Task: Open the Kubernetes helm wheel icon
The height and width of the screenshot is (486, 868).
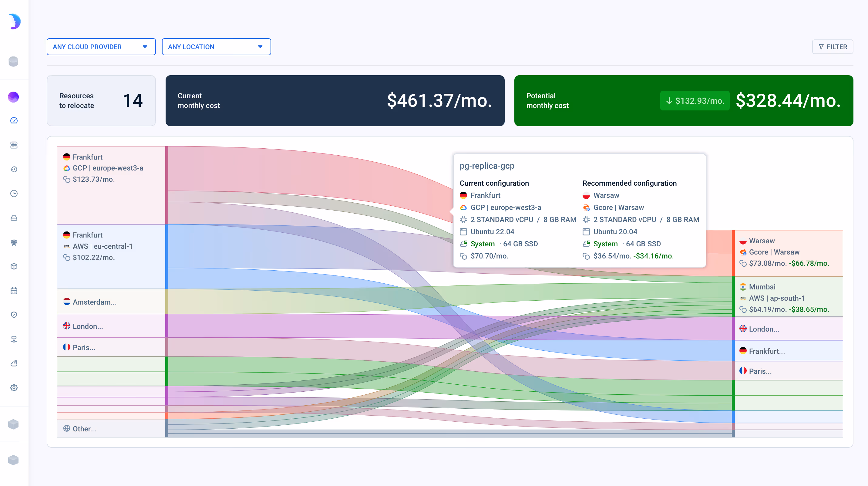Action: pos(14,242)
